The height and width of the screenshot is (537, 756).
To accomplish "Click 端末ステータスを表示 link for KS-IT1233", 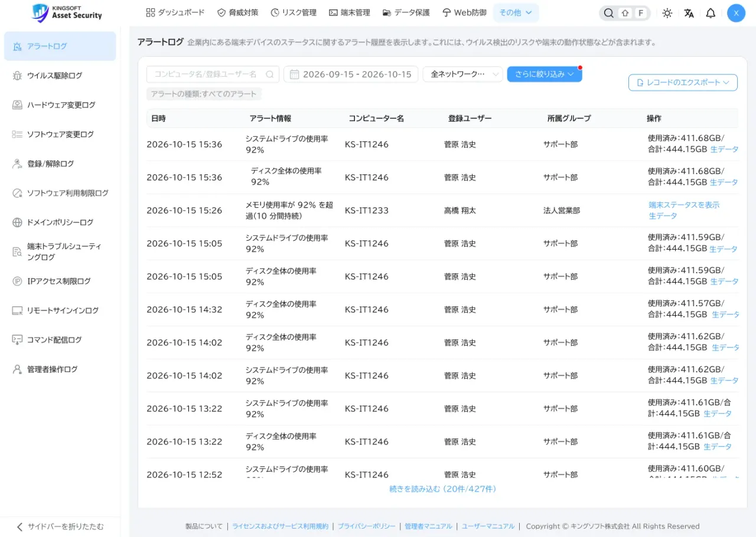I will [684, 205].
